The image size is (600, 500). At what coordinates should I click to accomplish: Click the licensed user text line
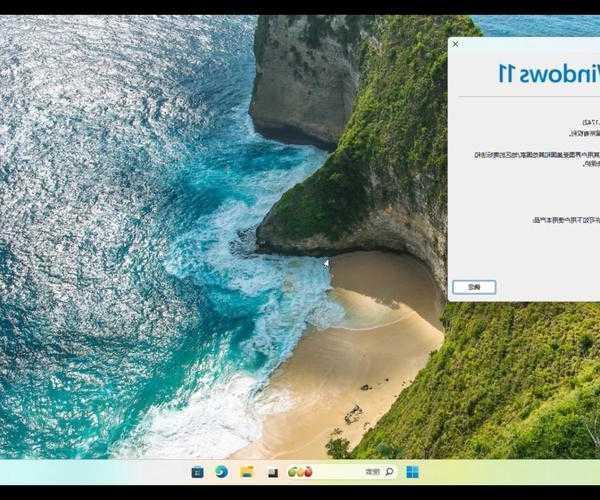pos(565,219)
